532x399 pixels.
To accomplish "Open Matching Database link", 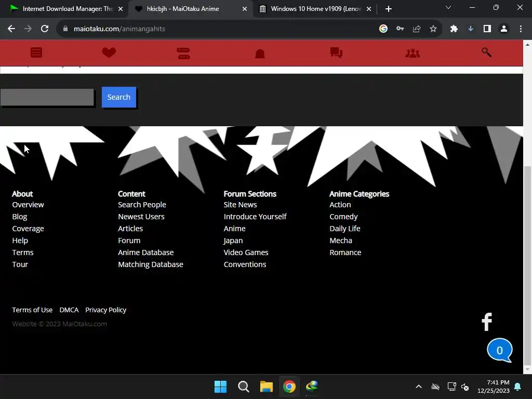I will pos(150,264).
